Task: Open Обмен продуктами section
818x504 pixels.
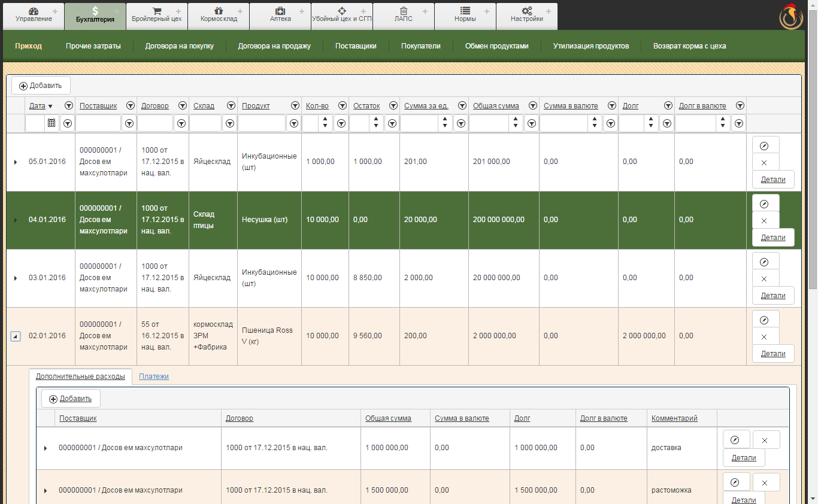Action: click(497, 46)
